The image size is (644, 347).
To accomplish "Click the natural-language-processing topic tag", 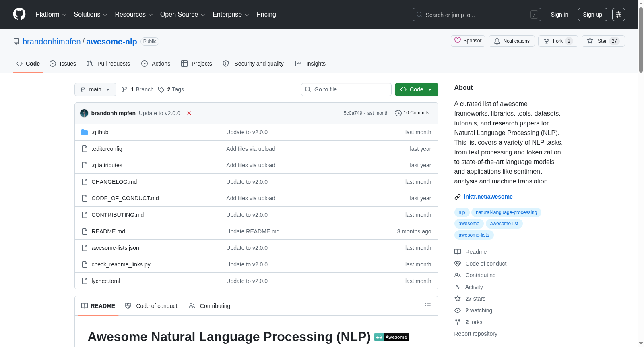I will click(506, 212).
